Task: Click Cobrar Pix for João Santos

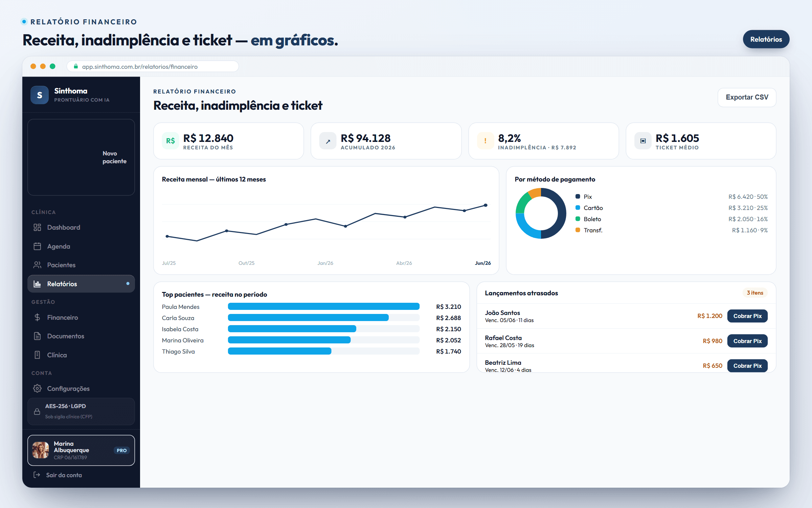Action: [x=747, y=316]
